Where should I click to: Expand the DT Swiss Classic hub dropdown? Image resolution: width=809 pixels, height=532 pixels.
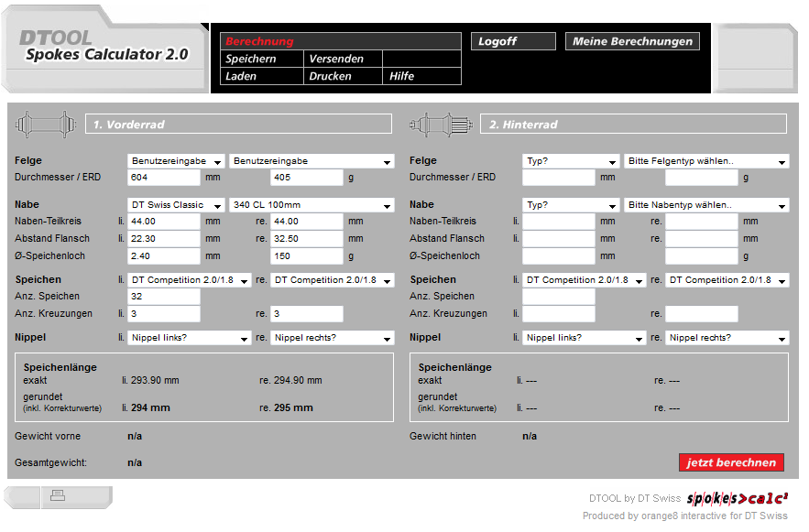176,205
